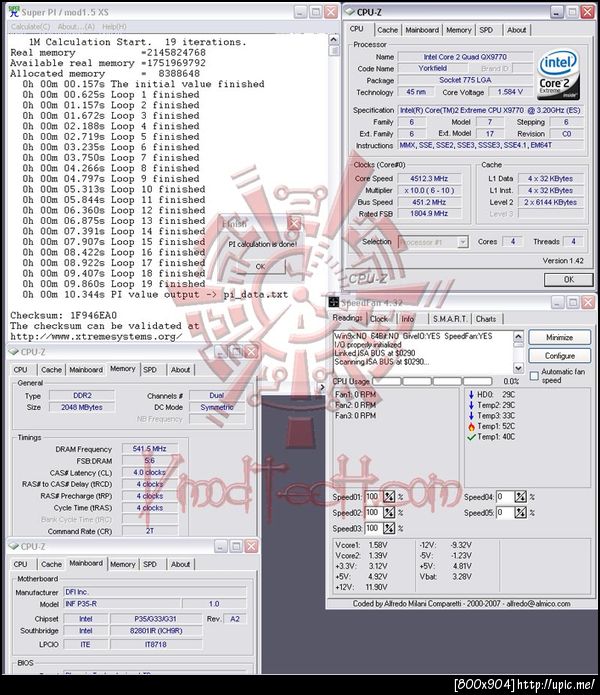Click the Core Voltage 1.584 V value
The width and height of the screenshot is (600, 695).
point(510,92)
